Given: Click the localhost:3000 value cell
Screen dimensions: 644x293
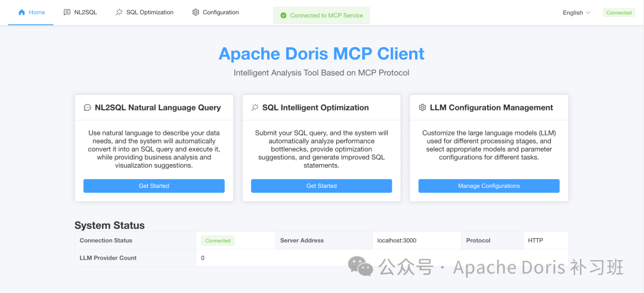Looking at the screenshot, I should tap(416, 240).
